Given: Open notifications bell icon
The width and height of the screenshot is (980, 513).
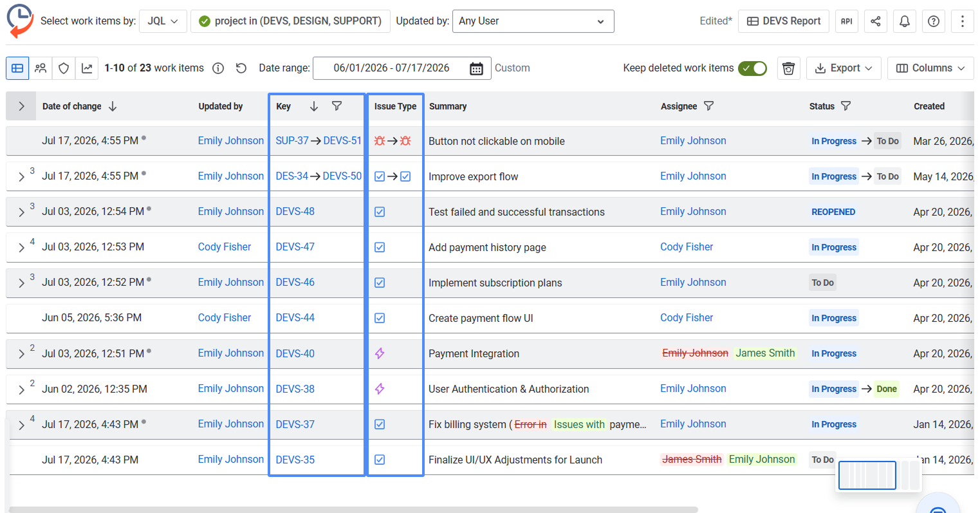Looking at the screenshot, I should point(904,21).
